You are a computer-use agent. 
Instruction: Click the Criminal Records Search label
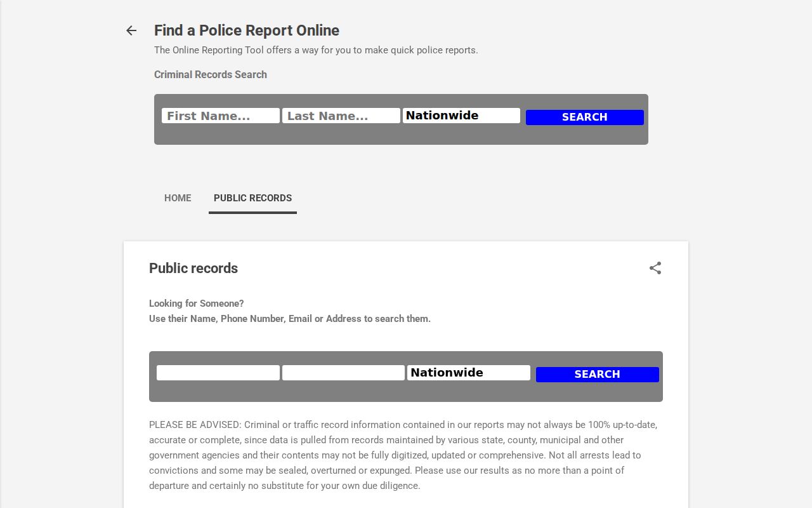coord(211,74)
